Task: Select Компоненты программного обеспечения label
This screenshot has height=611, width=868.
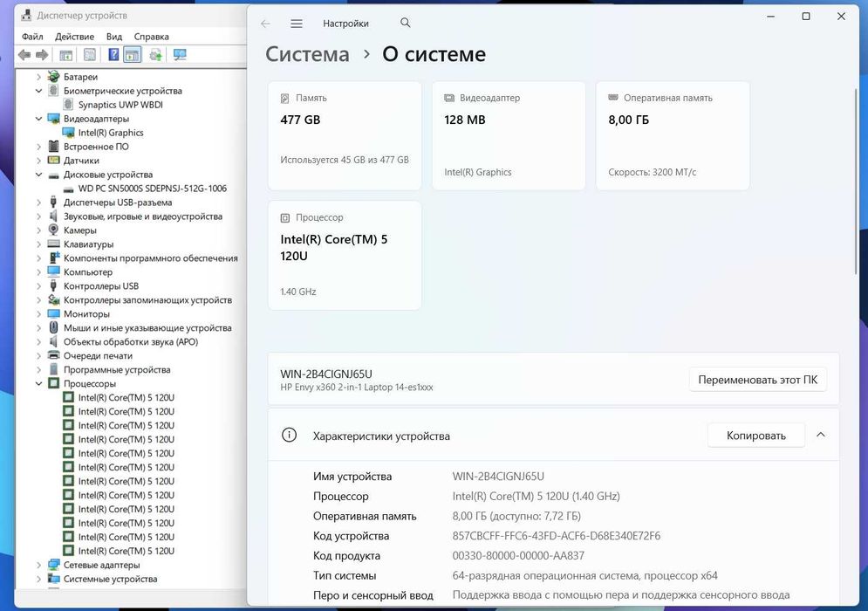Action: [x=151, y=258]
